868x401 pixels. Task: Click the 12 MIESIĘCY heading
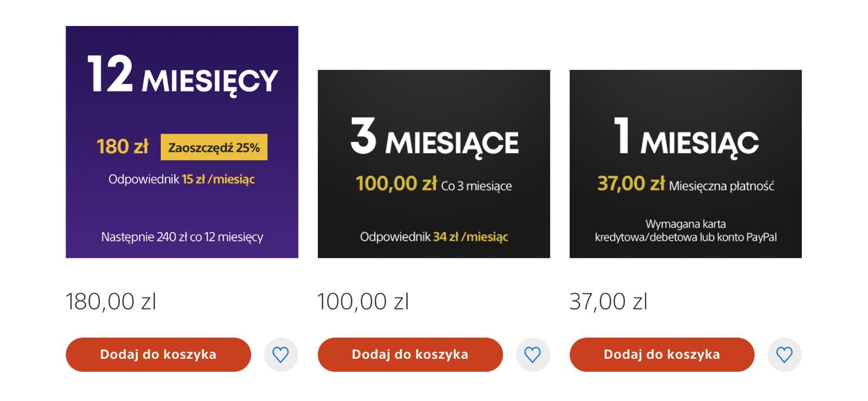[183, 75]
